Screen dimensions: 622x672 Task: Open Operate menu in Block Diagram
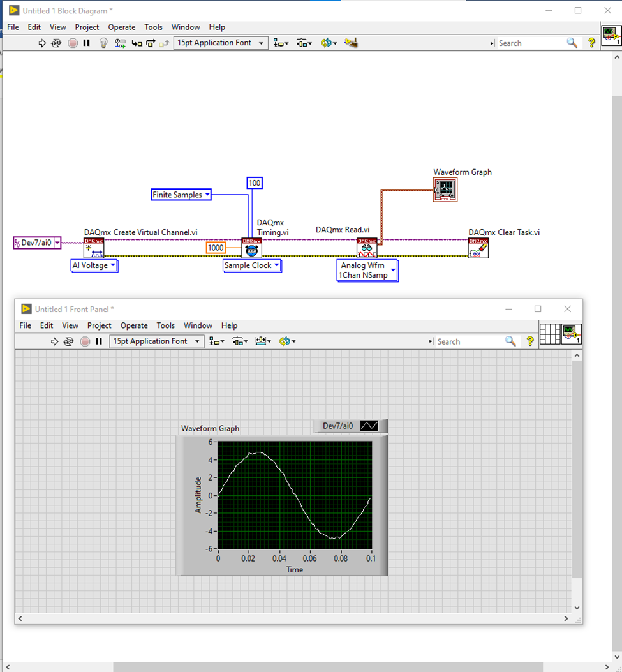pos(122,27)
